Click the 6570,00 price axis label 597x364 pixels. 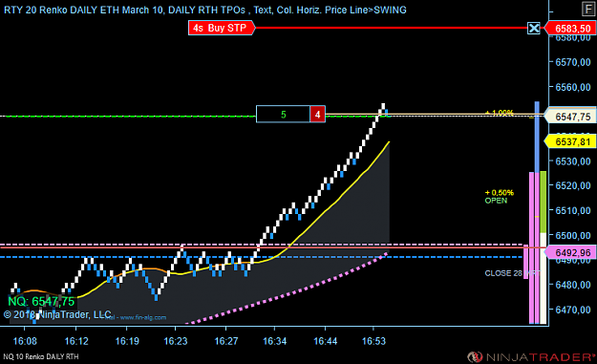[x=573, y=62]
